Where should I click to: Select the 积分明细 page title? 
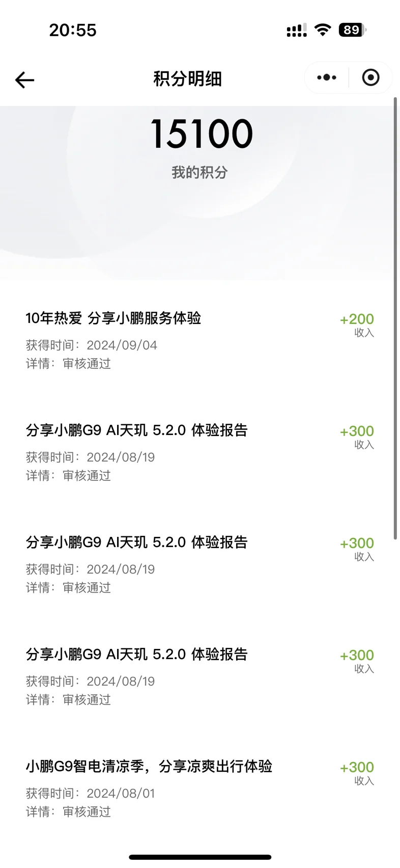[x=187, y=79]
